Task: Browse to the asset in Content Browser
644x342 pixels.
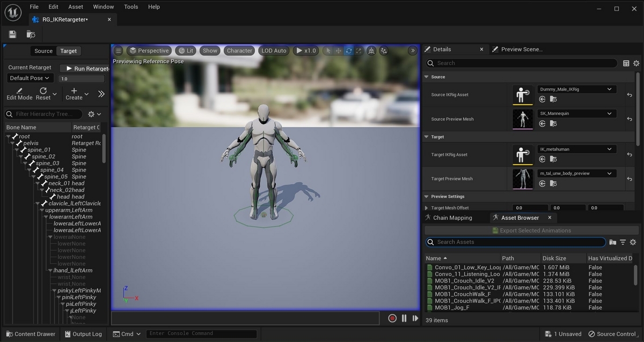Action: pos(31,34)
